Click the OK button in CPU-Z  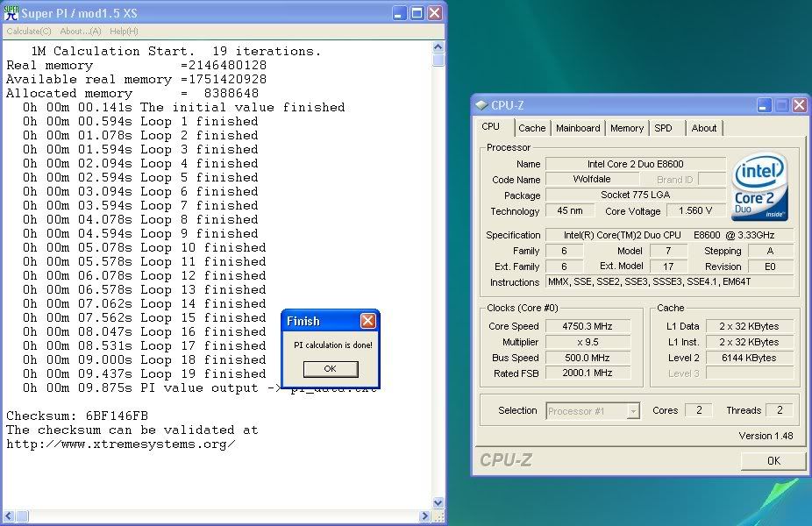(773, 461)
